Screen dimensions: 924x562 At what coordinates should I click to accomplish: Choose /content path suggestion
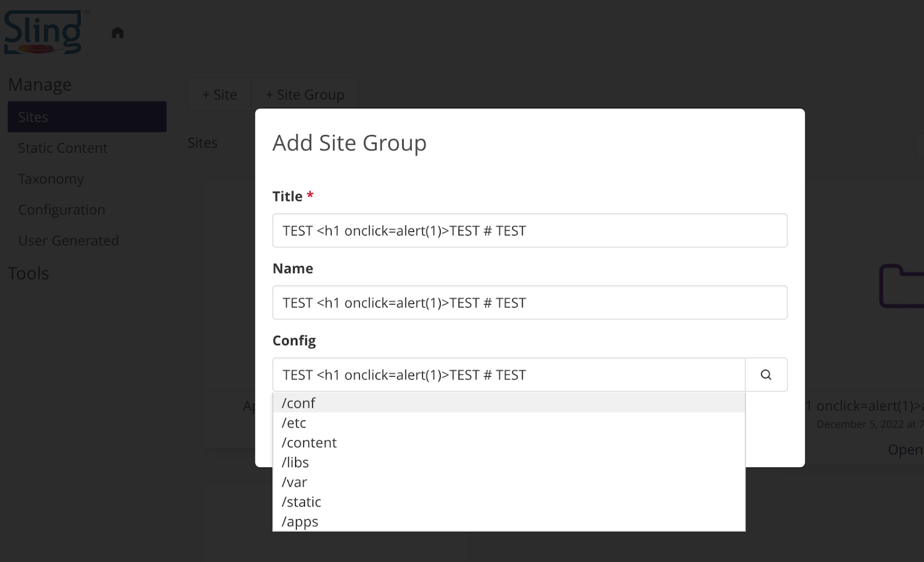pos(509,442)
